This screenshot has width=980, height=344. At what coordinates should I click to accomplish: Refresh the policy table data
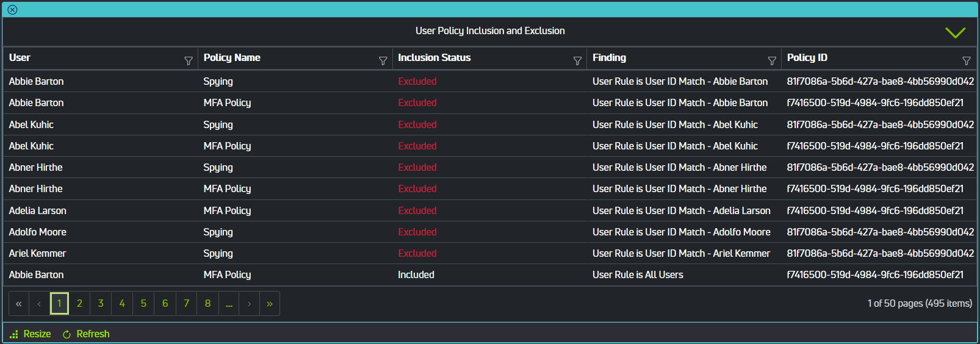pos(86,334)
